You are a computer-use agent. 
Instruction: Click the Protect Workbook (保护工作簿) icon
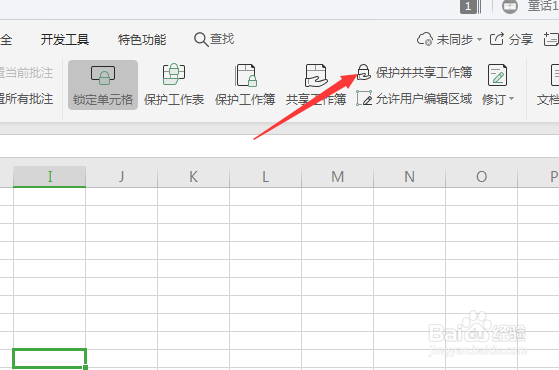[x=246, y=75]
